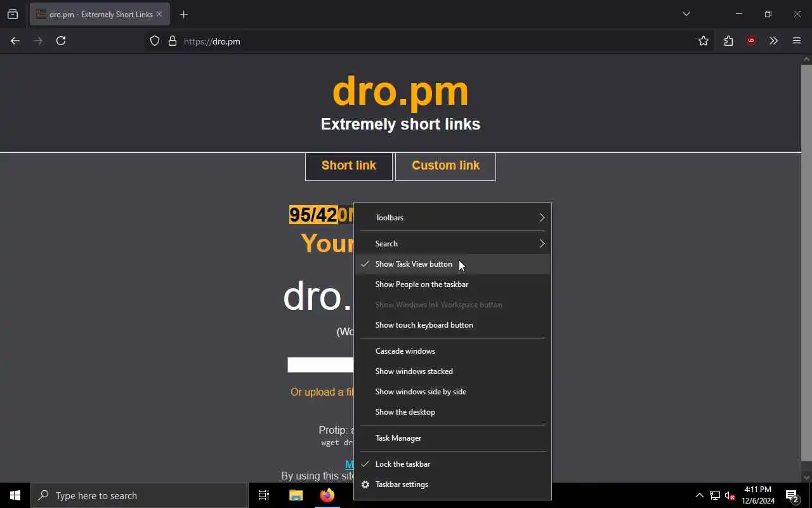This screenshot has width=812, height=508.
Task: Click the taskbar search box
Action: click(140, 495)
